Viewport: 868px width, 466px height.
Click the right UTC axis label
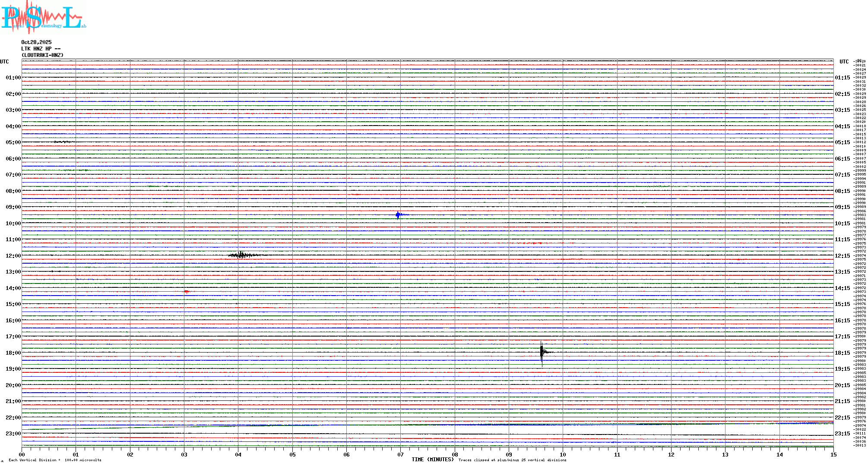point(844,62)
